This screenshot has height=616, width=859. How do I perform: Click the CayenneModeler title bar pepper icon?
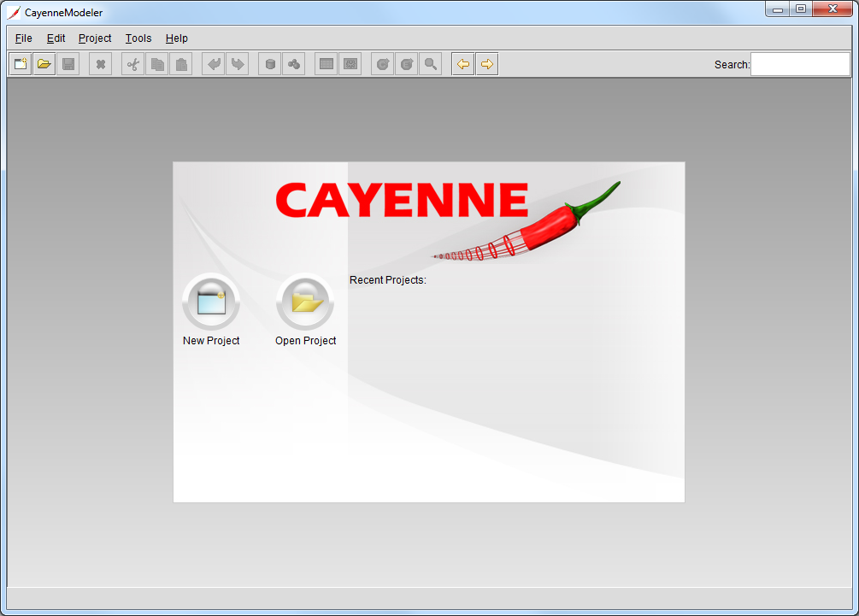click(14, 13)
